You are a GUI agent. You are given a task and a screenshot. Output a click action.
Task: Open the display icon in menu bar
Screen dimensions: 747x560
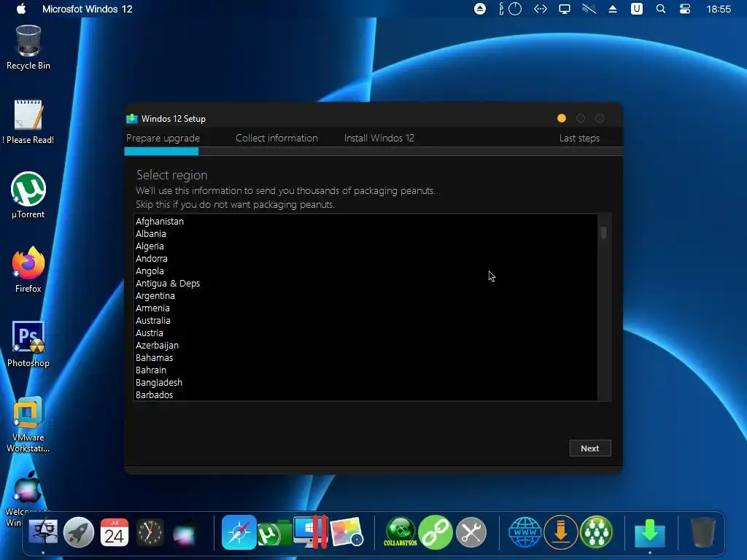tap(565, 9)
